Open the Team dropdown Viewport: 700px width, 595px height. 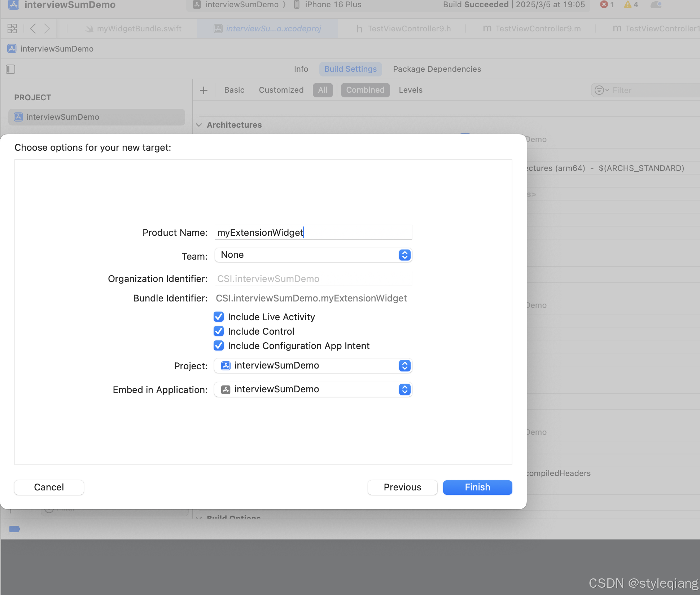313,255
